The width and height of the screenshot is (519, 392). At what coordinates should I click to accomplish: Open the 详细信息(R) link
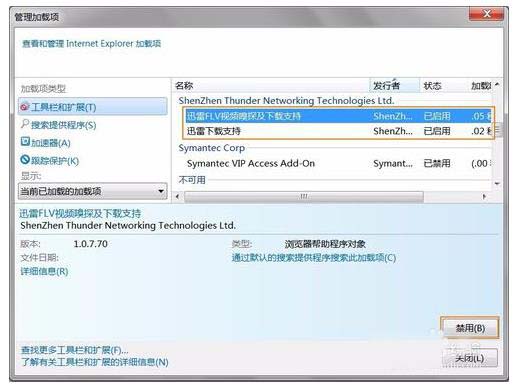pyautogui.click(x=44, y=271)
